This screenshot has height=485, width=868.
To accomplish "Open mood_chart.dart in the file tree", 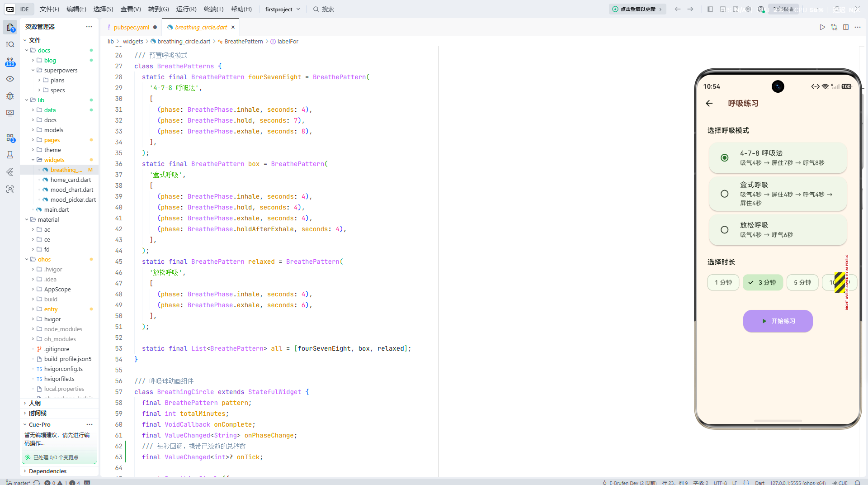I will 72,190.
